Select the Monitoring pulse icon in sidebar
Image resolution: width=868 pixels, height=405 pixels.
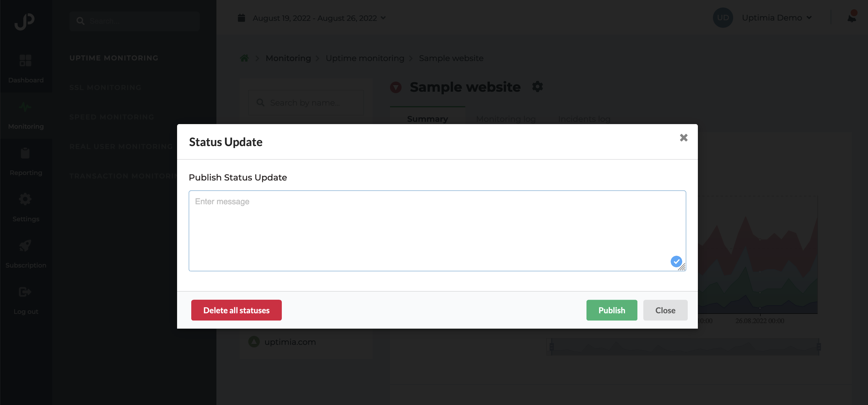click(x=26, y=107)
